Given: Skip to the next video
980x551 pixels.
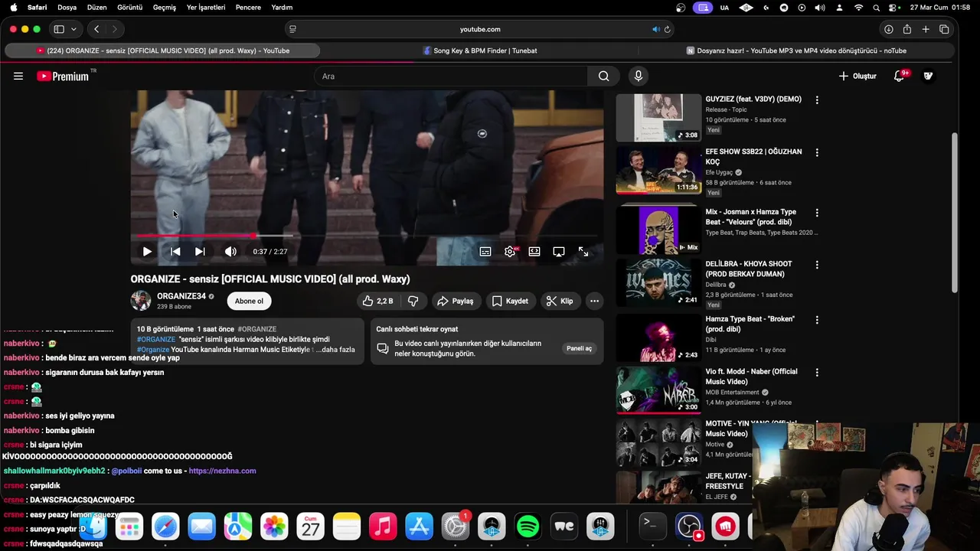Looking at the screenshot, I should tap(200, 251).
